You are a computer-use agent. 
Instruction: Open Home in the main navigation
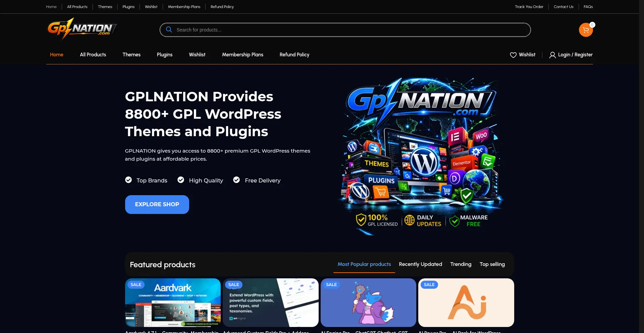point(57,55)
